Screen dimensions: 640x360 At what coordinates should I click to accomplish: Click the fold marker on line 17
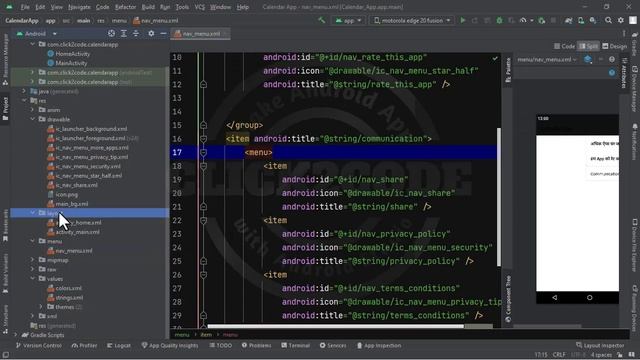tap(203, 153)
